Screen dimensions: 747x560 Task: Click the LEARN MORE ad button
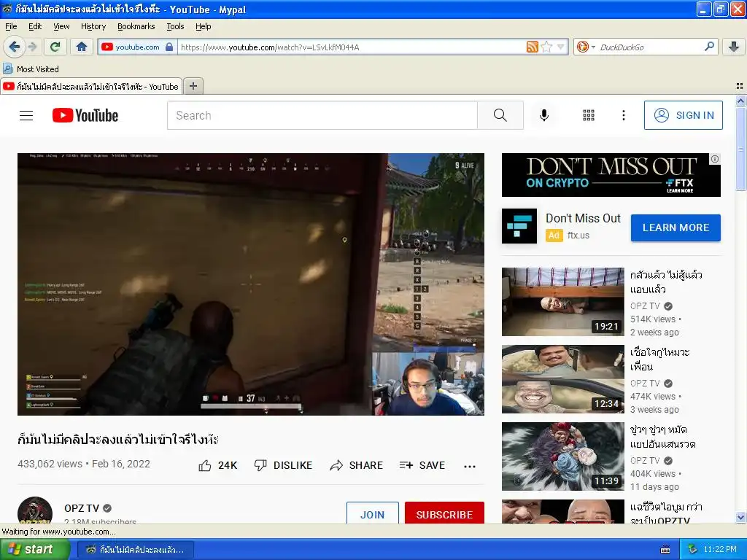pyautogui.click(x=676, y=227)
